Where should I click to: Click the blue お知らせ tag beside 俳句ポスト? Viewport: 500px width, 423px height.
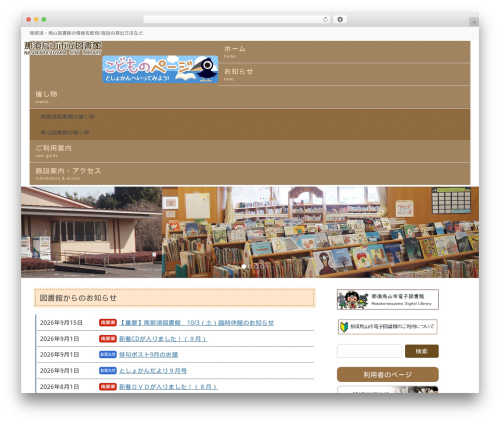coord(108,354)
